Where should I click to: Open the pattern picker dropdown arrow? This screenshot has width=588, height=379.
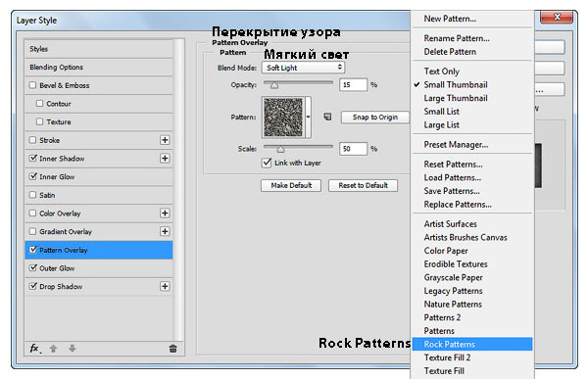pos(309,117)
